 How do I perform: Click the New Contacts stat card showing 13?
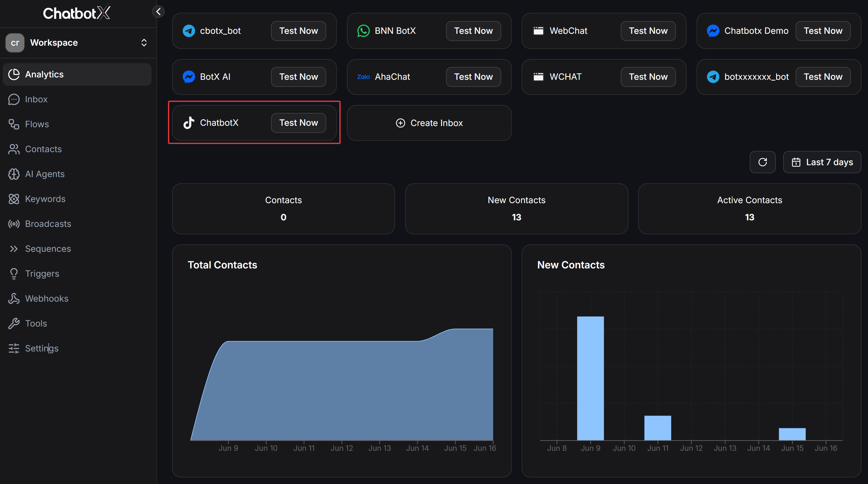click(x=516, y=208)
